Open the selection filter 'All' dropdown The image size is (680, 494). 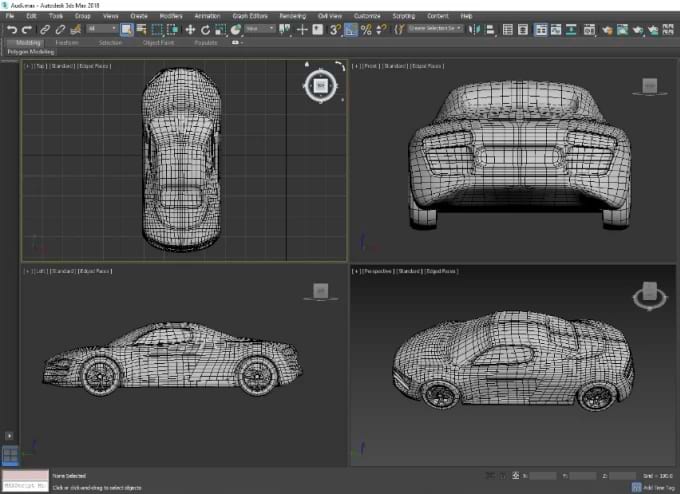101,30
